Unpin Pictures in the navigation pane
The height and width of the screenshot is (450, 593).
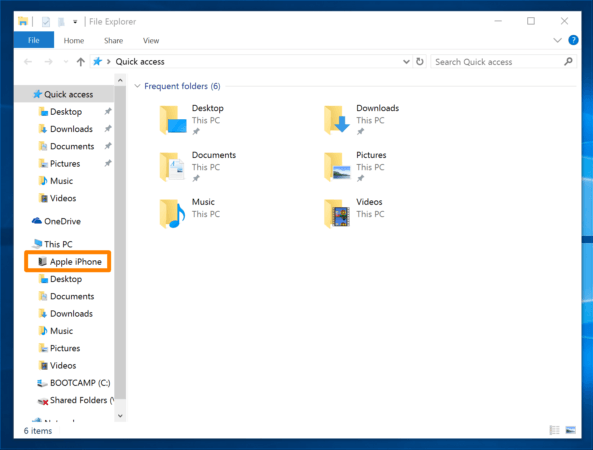(108, 163)
